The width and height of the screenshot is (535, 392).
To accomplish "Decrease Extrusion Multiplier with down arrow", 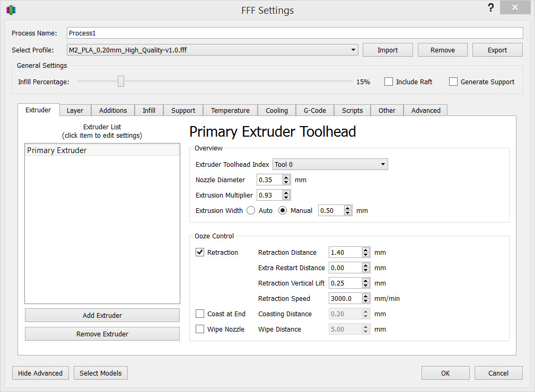I will pos(286,198).
